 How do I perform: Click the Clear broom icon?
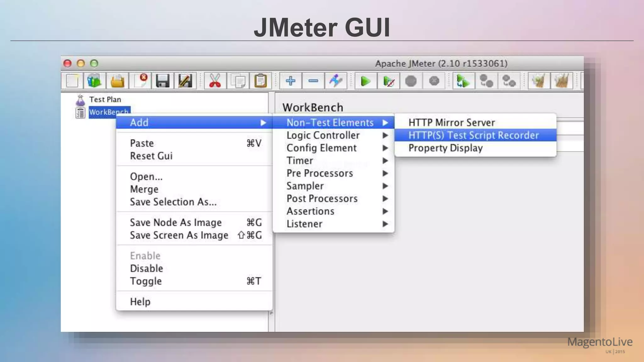tap(539, 81)
